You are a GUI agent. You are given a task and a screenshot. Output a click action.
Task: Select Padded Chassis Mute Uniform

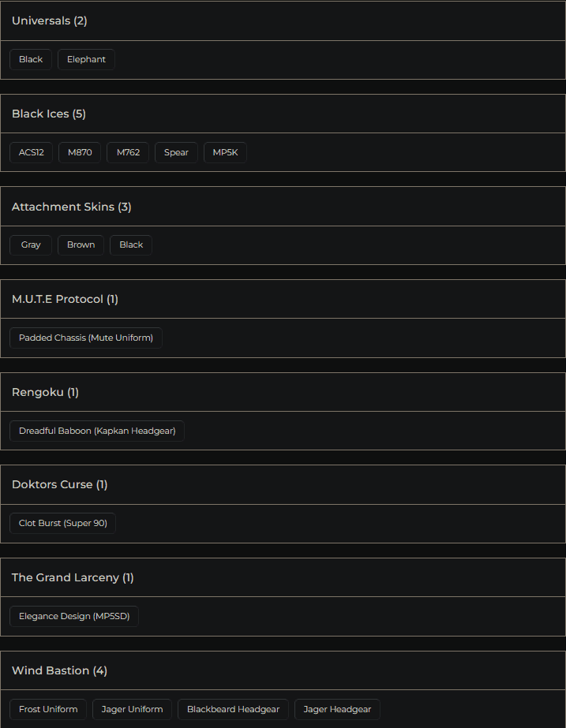(x=85, y=338)
